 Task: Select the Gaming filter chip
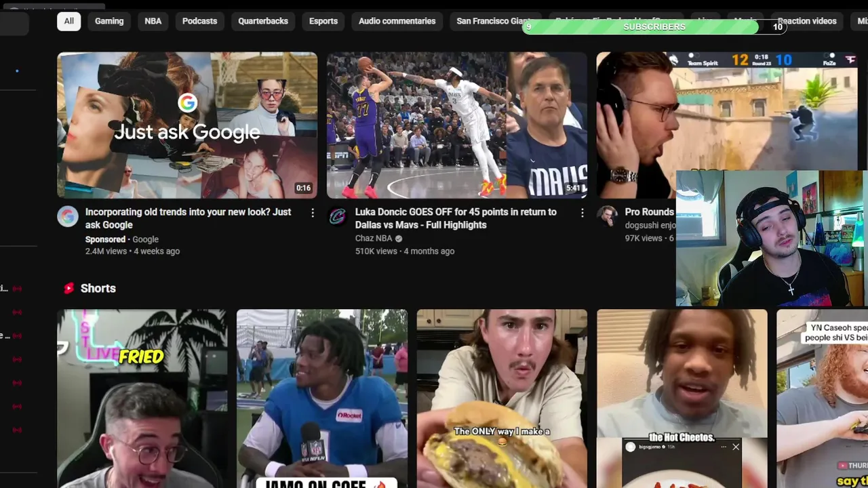pos(109,21)
